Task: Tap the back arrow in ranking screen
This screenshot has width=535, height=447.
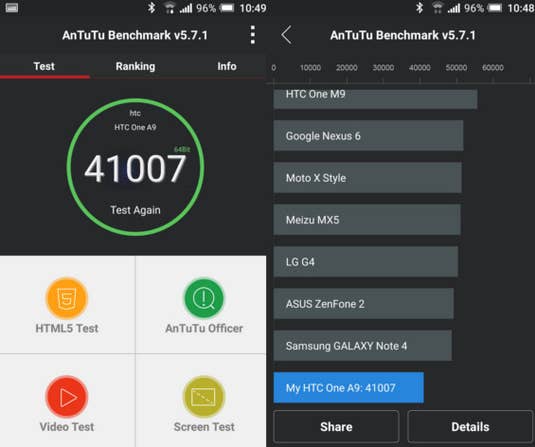Action: [x=286, y=35]
